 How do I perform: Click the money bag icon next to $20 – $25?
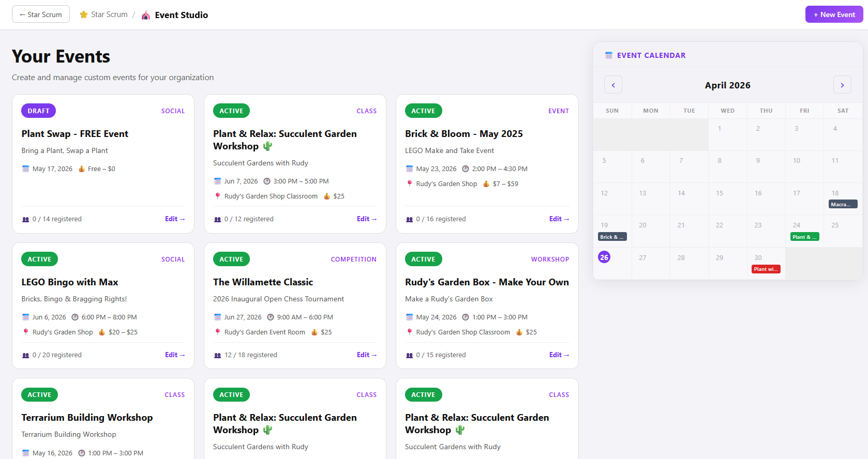pyautogui.click(x=102, y=332)
